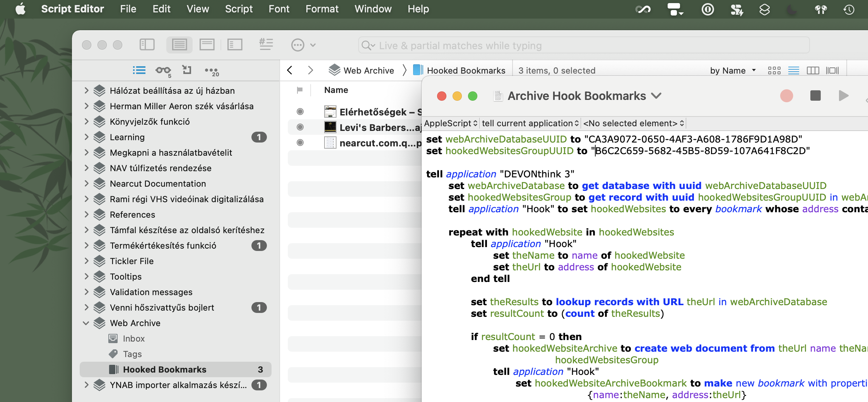Go forward in DEVONthink navigation

click(310, 70)
